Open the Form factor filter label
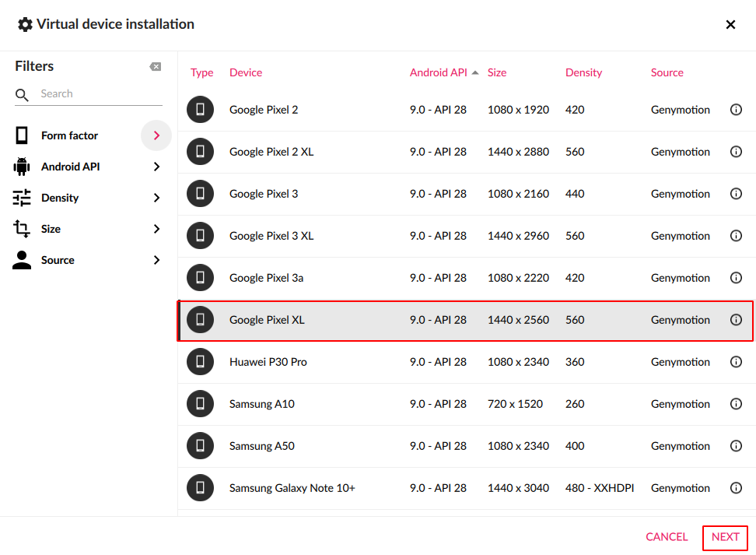 click(x=69, y=135)
